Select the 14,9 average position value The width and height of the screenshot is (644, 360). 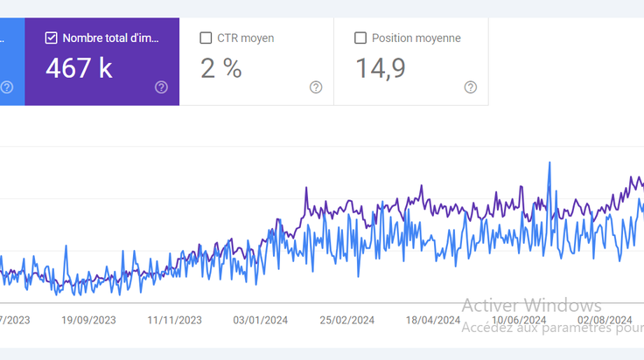tap(381, 68)
